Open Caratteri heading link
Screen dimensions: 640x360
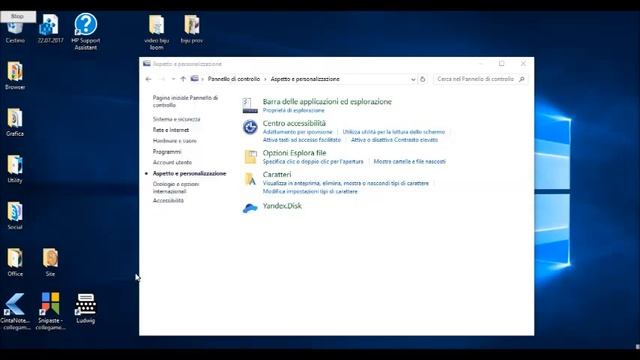click(277, 175)
